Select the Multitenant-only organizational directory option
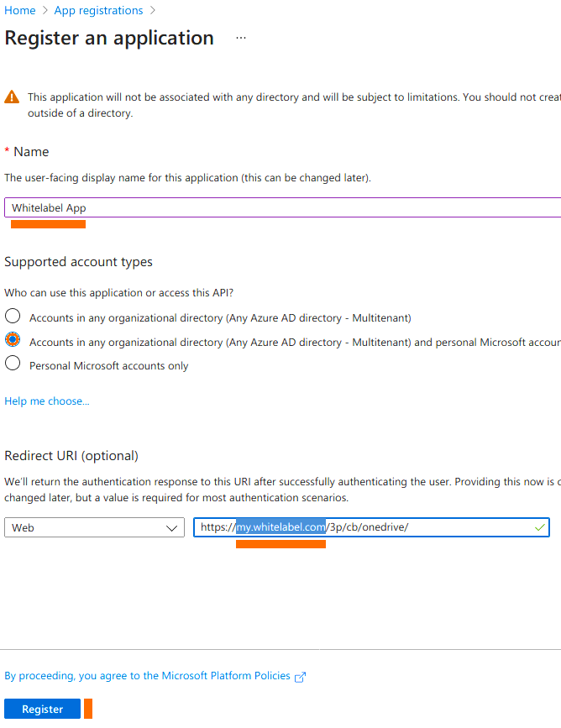 pyautogui.click(x=13, y=317)
